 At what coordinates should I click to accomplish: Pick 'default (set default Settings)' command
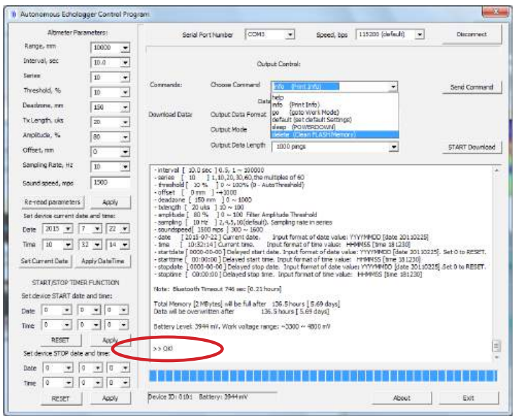click(310, 119)
